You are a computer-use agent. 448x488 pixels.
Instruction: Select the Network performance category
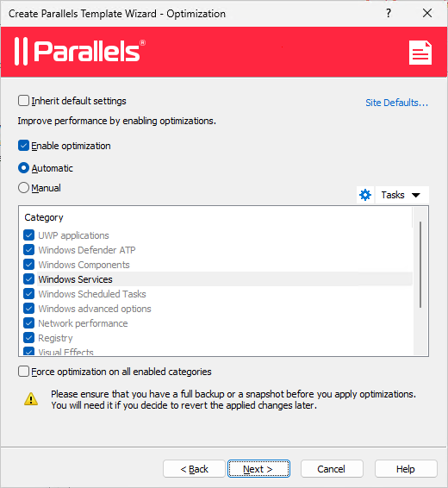point(83,323)
